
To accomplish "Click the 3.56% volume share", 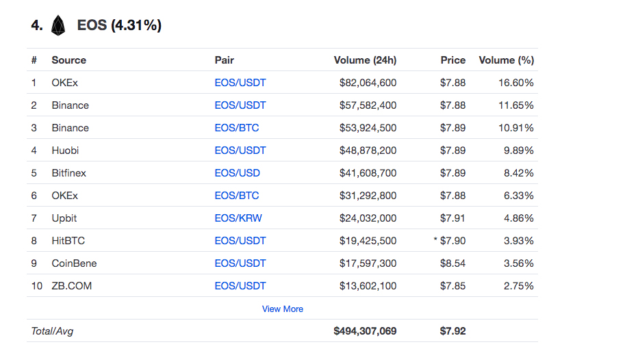I will click(519, 263).
